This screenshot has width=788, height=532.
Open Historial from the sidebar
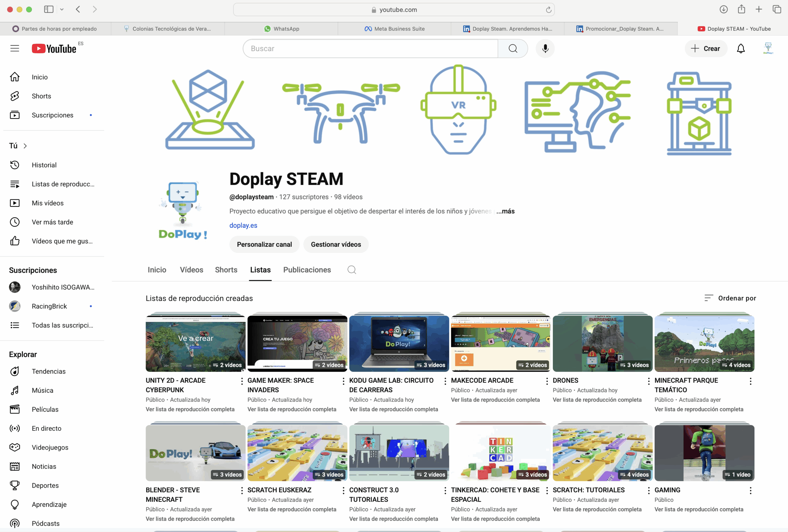click(44, 165)
